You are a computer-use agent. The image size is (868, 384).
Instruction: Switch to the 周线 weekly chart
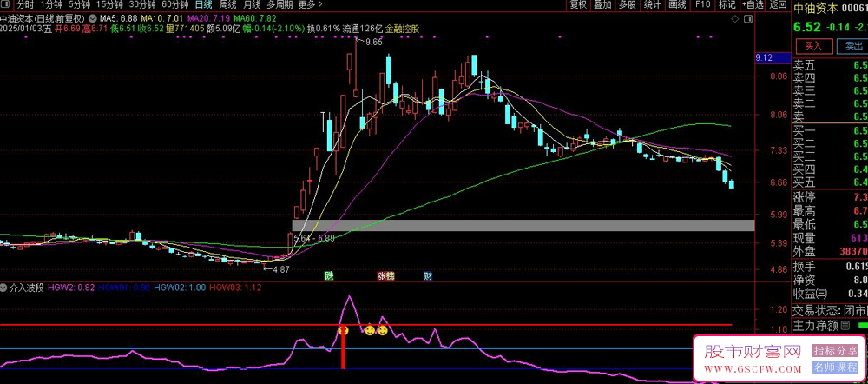pyautogui.click(x=229, y=4)
